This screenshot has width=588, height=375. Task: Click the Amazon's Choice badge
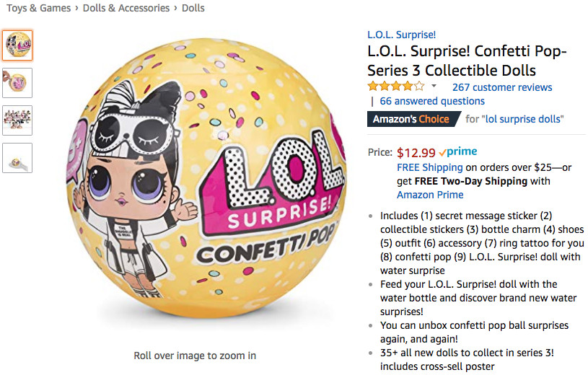coord(412,119)
